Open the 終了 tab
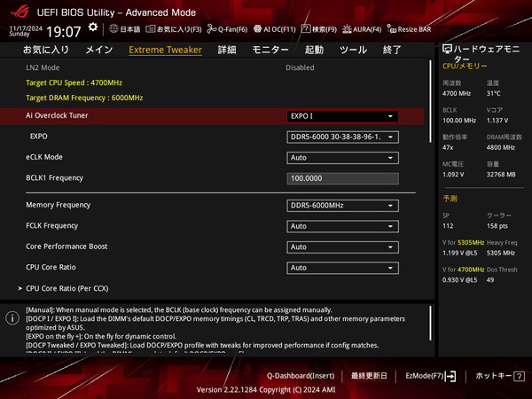The height and width of the screenshot is (399, 532). [392, 50]
